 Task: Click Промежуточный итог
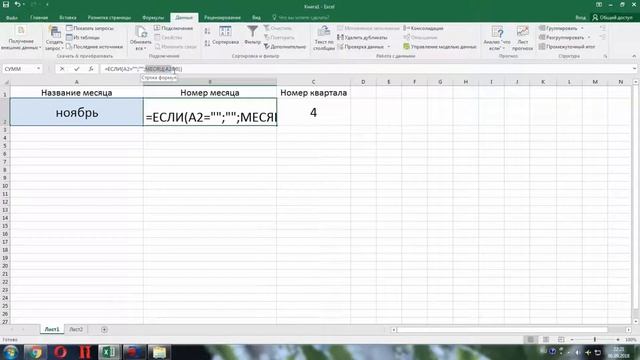point(567,47)
